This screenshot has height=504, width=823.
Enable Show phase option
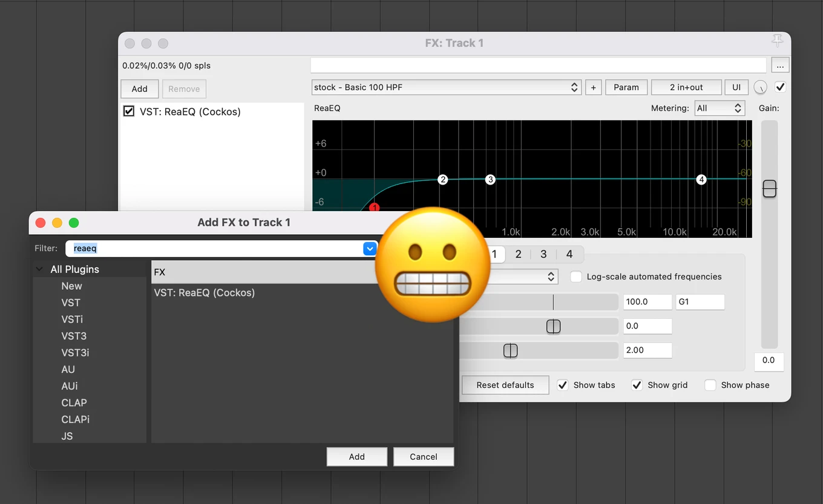[710, 385]
